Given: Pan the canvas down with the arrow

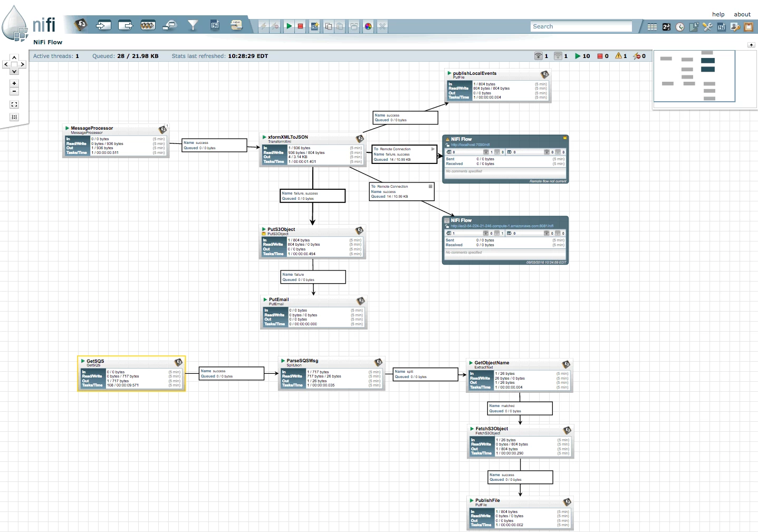Looking at the screenshot, I should [x=14, y=71].
